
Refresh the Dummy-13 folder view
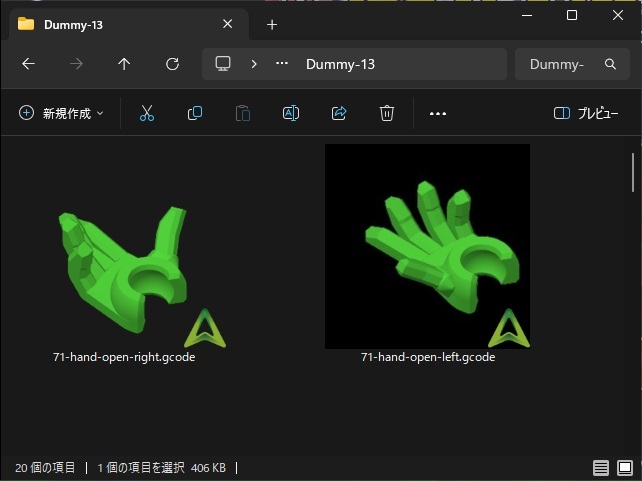(172, 64)
